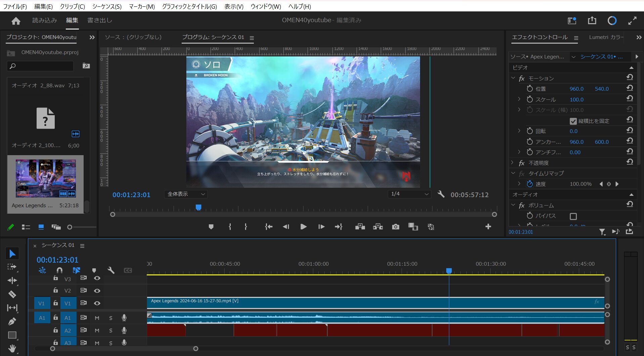
Task: Go to In point
Action: pos(269,227)
